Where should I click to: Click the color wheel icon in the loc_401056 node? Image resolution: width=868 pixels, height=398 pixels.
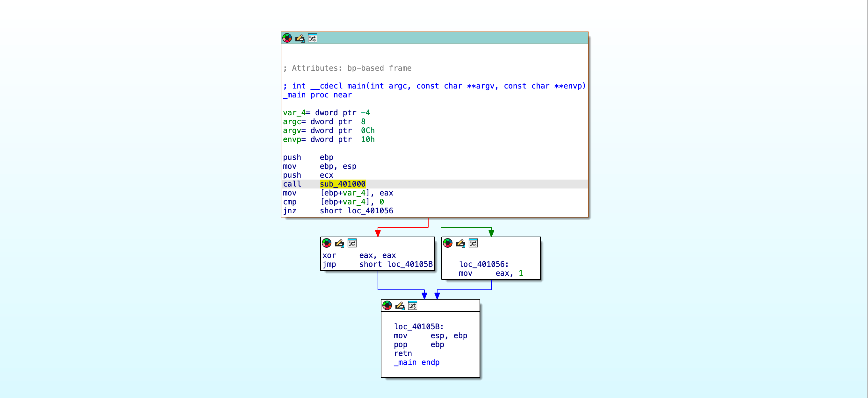447,243
